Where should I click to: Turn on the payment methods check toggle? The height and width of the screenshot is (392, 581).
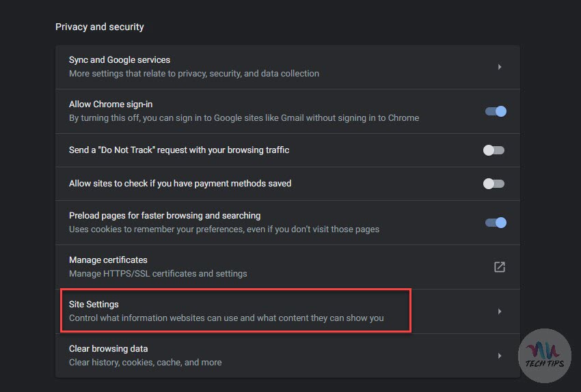(494, 184)
